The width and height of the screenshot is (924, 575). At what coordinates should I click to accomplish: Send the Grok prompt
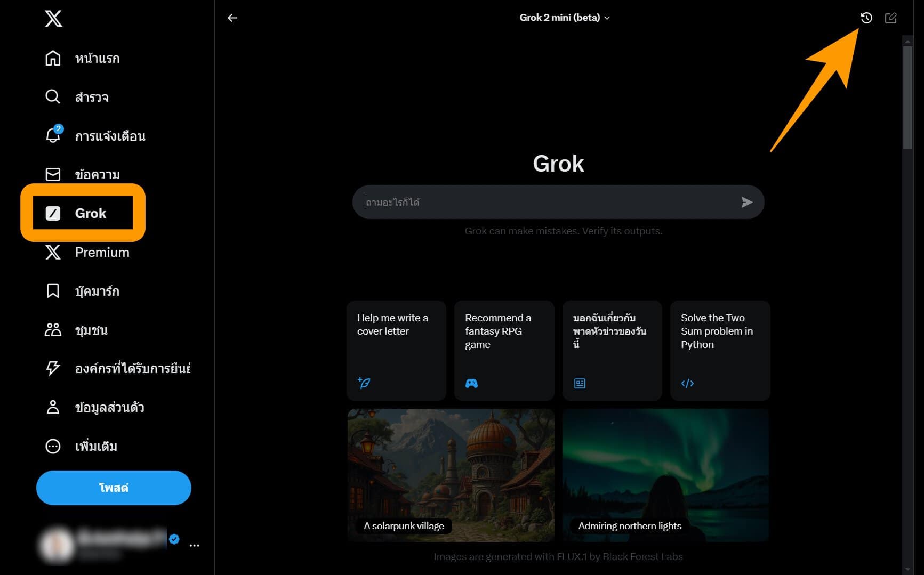click(746, 202)
